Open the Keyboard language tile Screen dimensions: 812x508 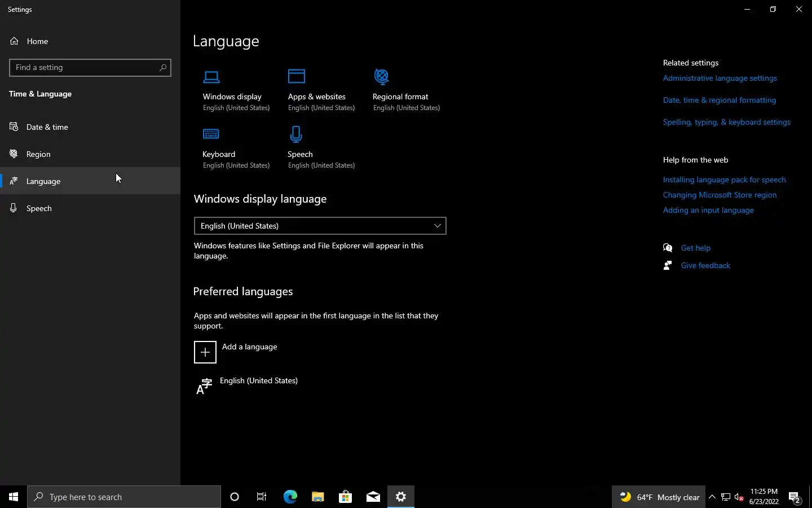pyautogui.click(x=236, y=148)
